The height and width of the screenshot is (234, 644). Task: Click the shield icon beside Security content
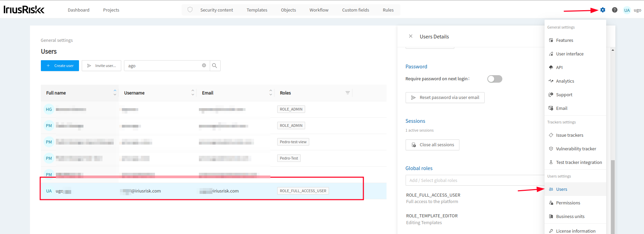tap(190, 10)
